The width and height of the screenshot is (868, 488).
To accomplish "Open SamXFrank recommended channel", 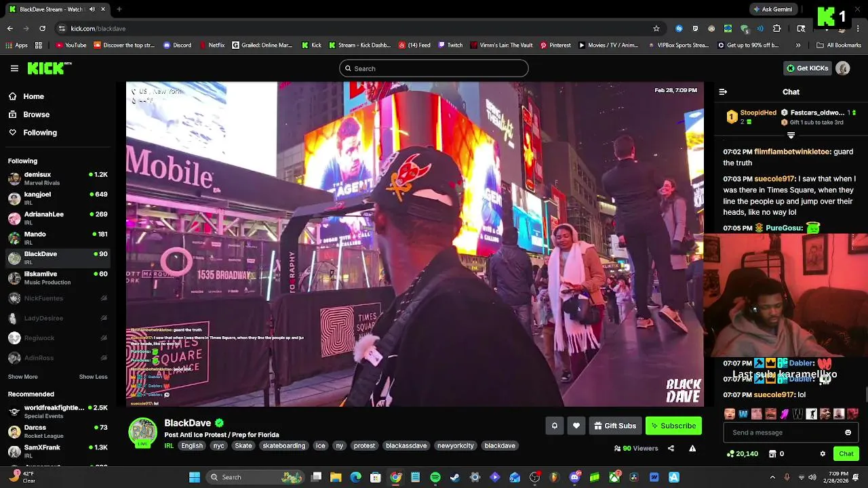I will click(x=58, y=451).
